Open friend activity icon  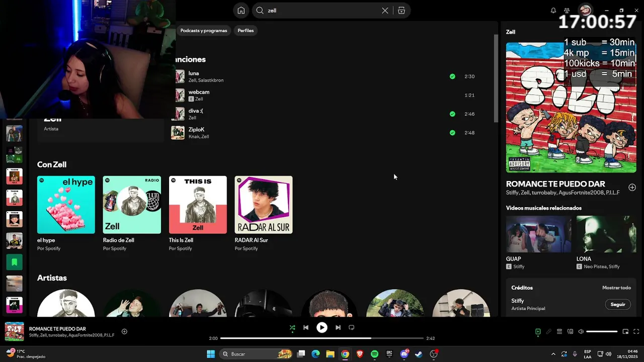click(567, 11)
